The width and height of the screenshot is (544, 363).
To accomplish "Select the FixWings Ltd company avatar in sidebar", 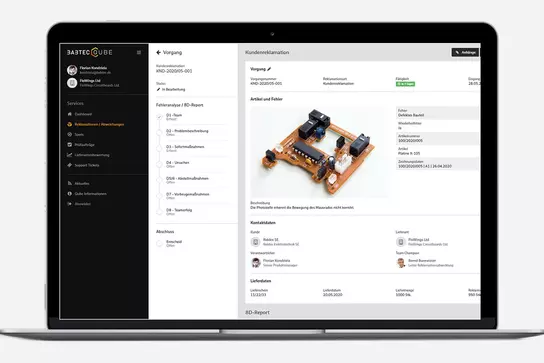I will coord(72,83).
